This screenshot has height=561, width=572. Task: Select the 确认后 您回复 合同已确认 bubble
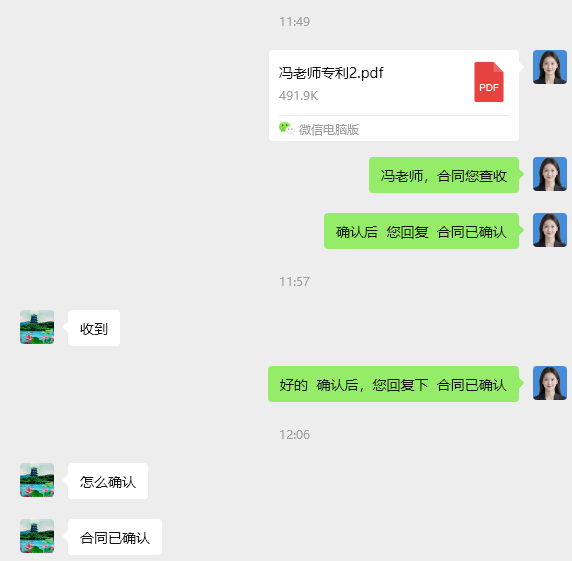(x=421, y=231)
